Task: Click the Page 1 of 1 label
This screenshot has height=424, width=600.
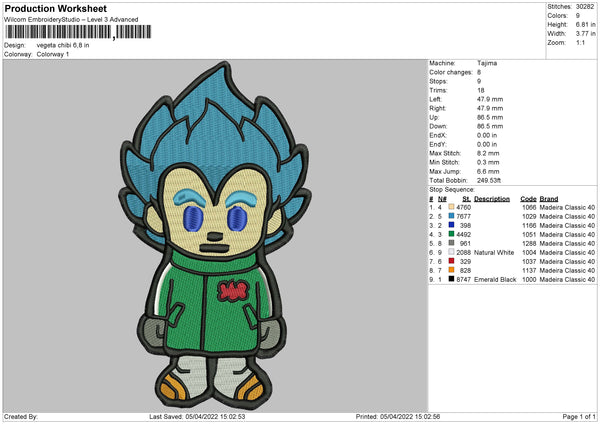Action: click(x=579, y=417)
